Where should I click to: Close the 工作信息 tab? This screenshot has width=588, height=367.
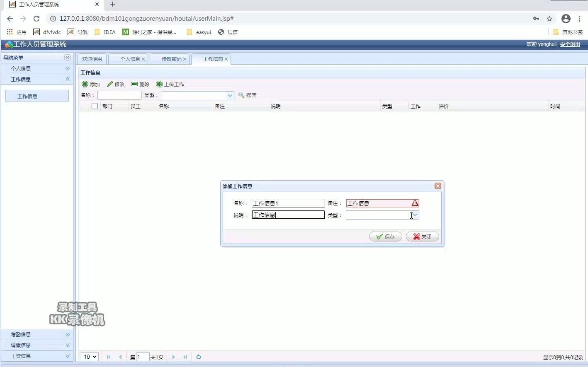click(x=226, y=59)
